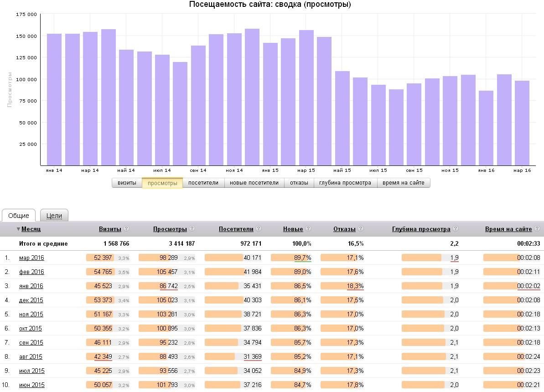Click help icon next to Время на сайте
This screenshot has width=544, height=392.
tap(537, 228)
